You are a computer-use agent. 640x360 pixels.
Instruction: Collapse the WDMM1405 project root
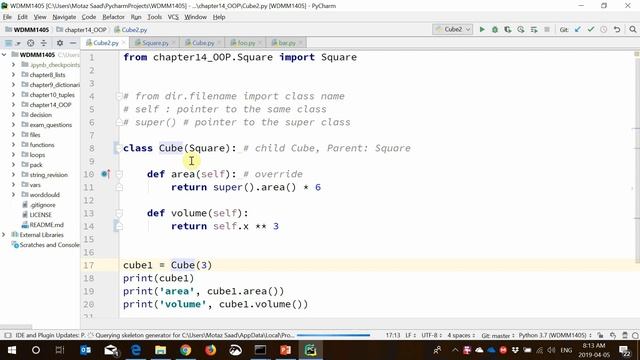pos(4,55)
